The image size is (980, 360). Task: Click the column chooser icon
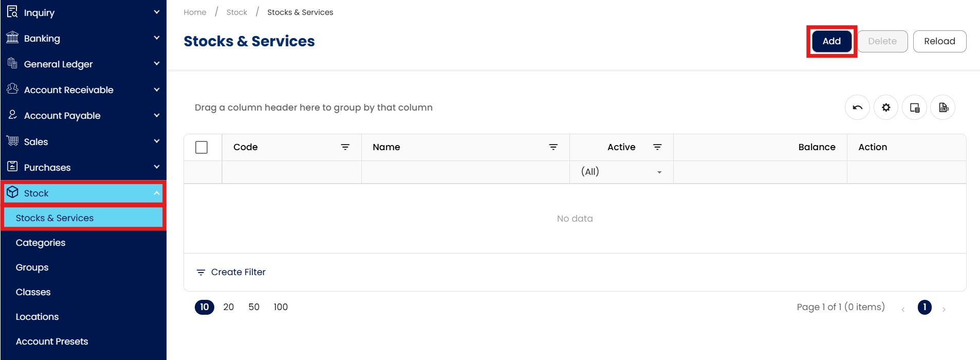[914, 107]
